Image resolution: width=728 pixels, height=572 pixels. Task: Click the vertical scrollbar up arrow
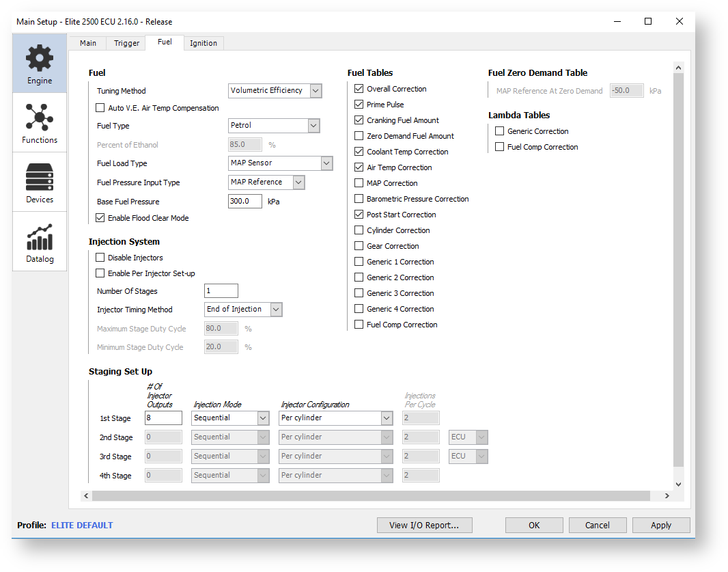[x=678, y=68]
